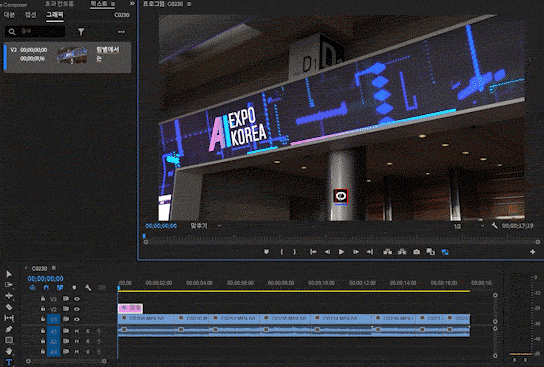Click timeline playhead marker at start
The height and width of the screenshot is (367, 544).
point(119,288)
